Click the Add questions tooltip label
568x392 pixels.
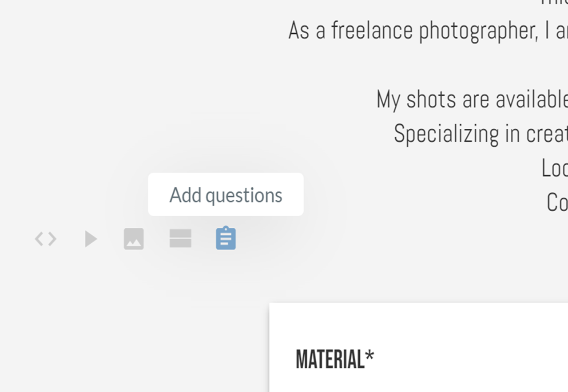tap(226, 194)
